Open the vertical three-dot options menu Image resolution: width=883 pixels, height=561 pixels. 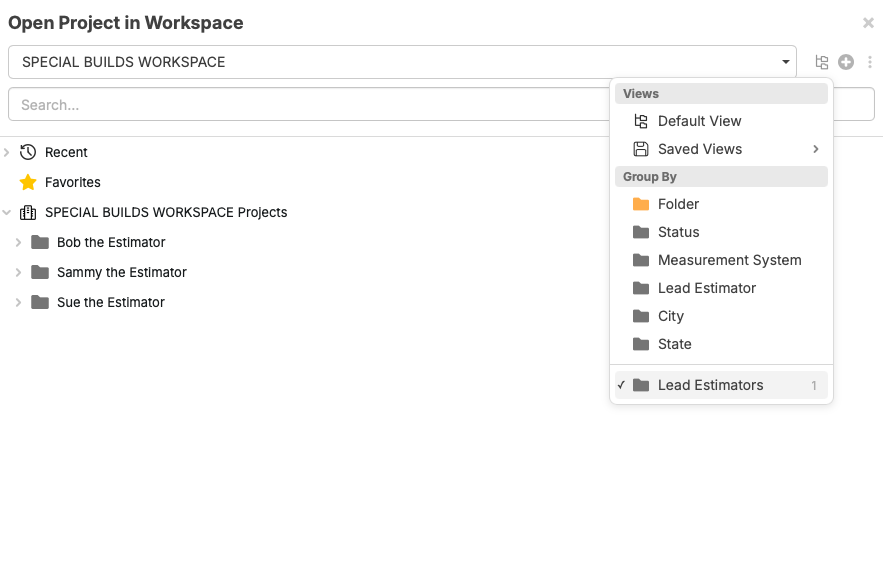pos(870,62)
